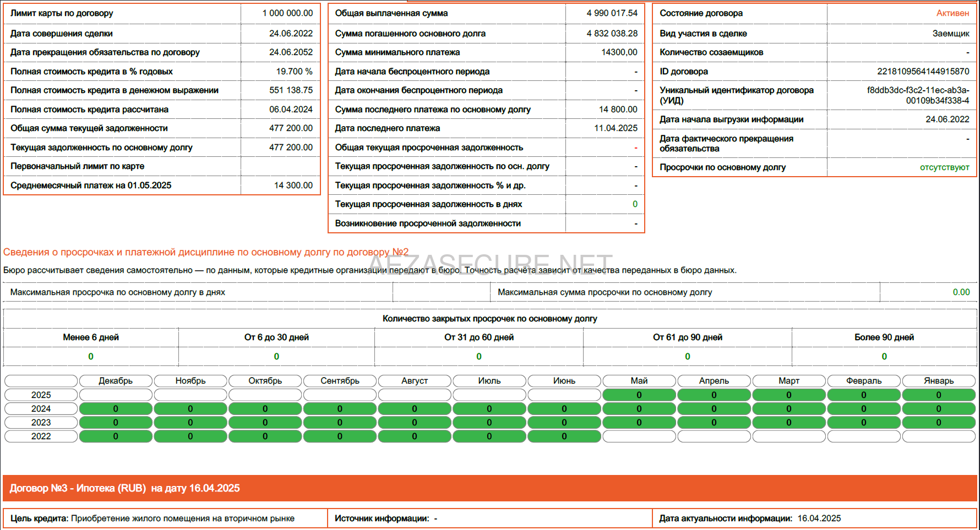
Task: Click the 'Договор №3 - Ипотека (RUB)' banner
Action: (490, 488)
